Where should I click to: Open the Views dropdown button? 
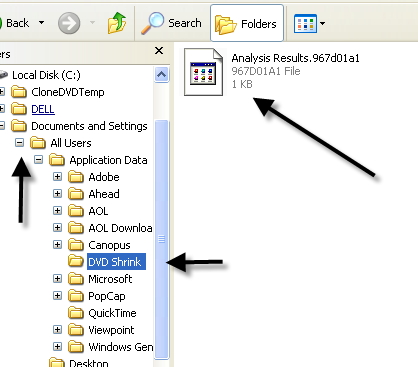[309, 23]
